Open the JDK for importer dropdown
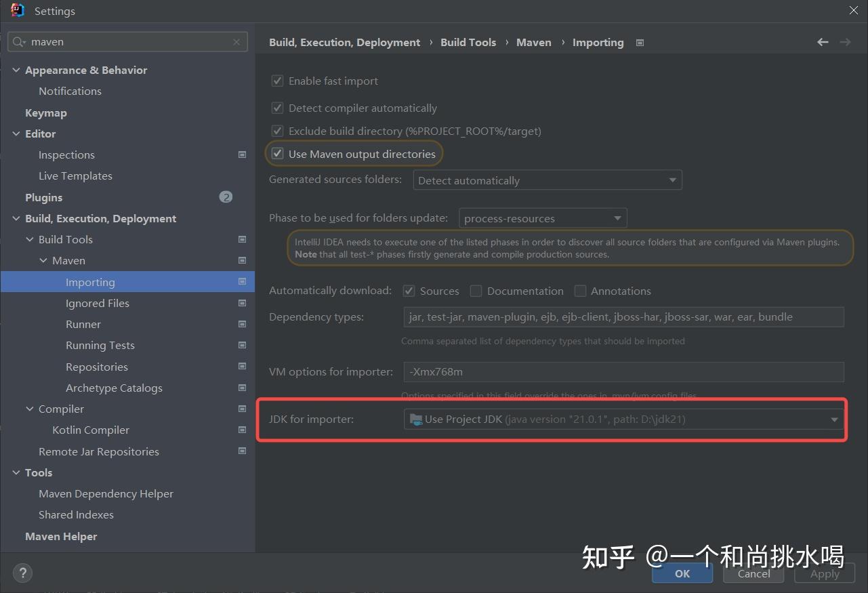 tap(833, 419)
